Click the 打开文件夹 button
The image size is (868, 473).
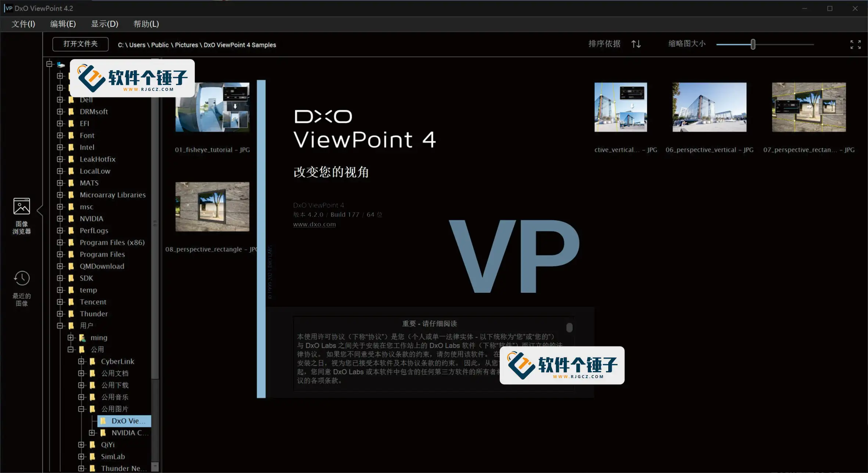(80, 44)
